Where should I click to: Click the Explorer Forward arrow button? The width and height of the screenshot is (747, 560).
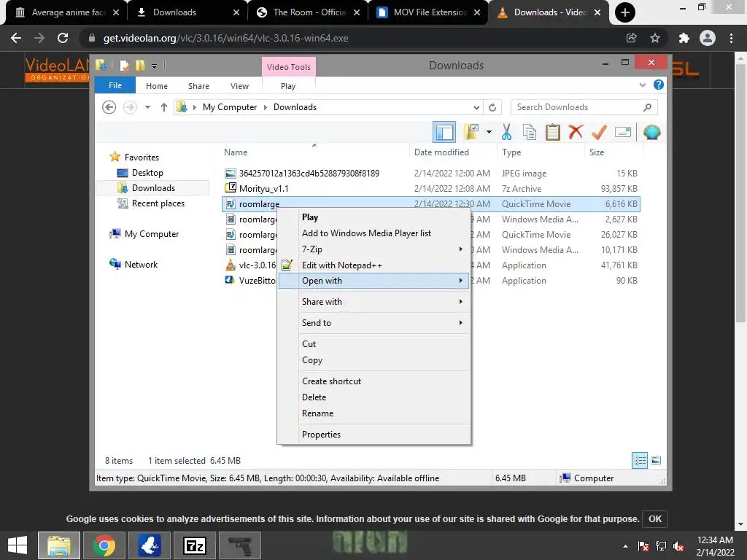(x=130, y=107)
